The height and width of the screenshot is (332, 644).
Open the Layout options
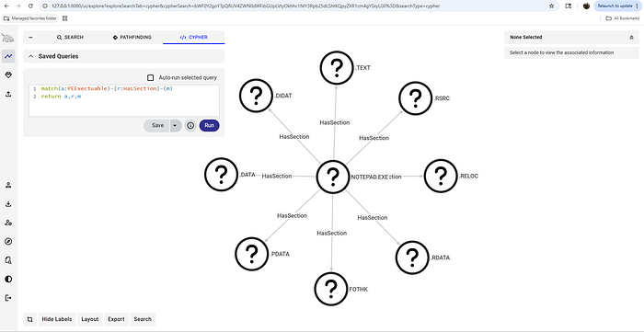(90, 319)
